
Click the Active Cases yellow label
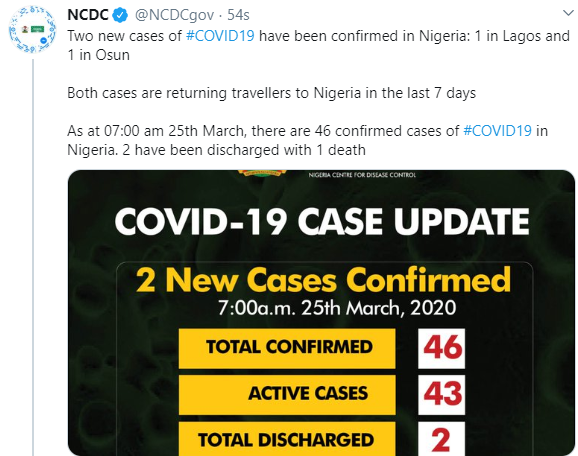[x=287, y=394]
